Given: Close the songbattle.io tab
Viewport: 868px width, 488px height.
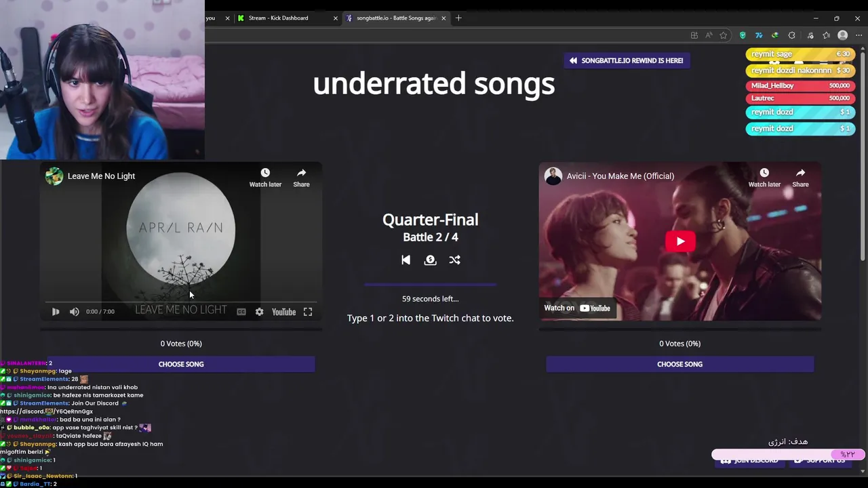Looking at the screenshot, I should pos(443,18).
